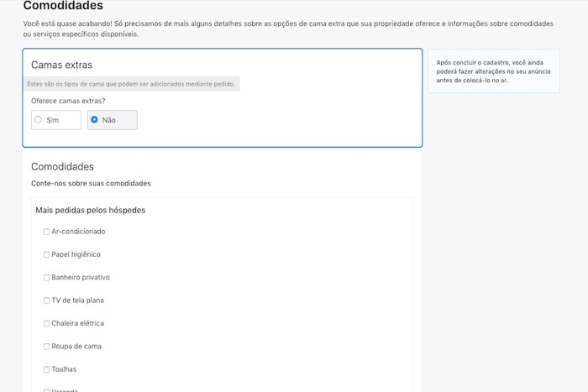Check TV de tela plana
This screenshot has width=588, height=392.
coord(46,301)
